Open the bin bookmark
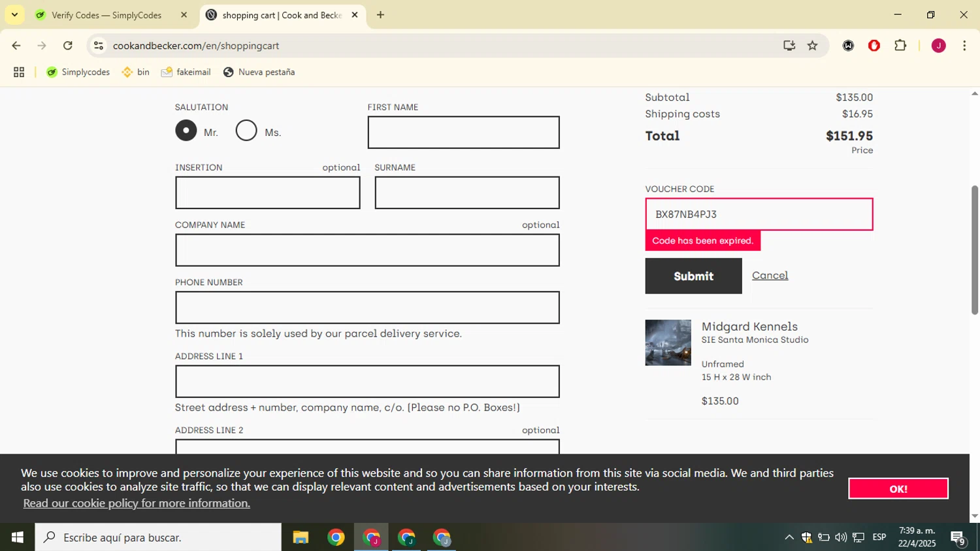 pyautogui.click(x=136, y=73)
